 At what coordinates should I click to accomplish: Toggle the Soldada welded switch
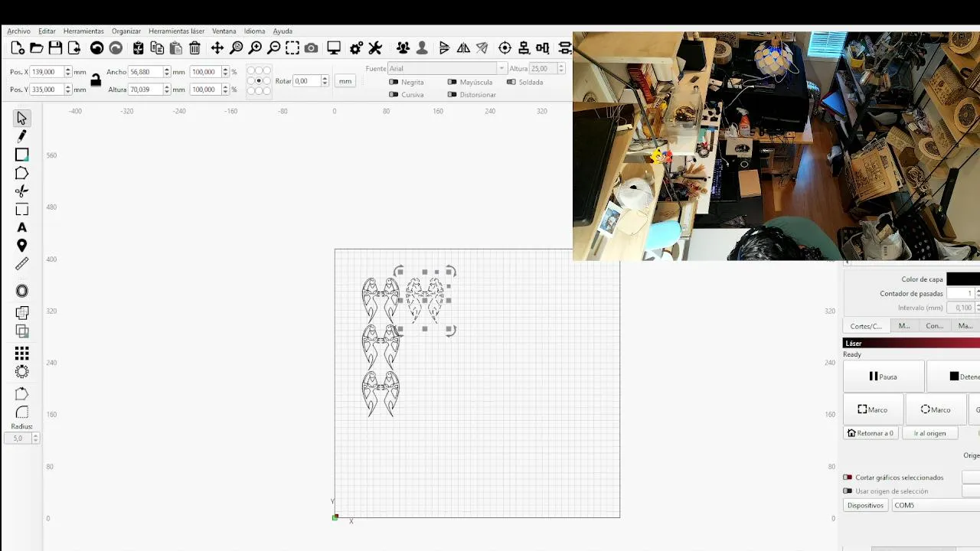click(511, 82)
